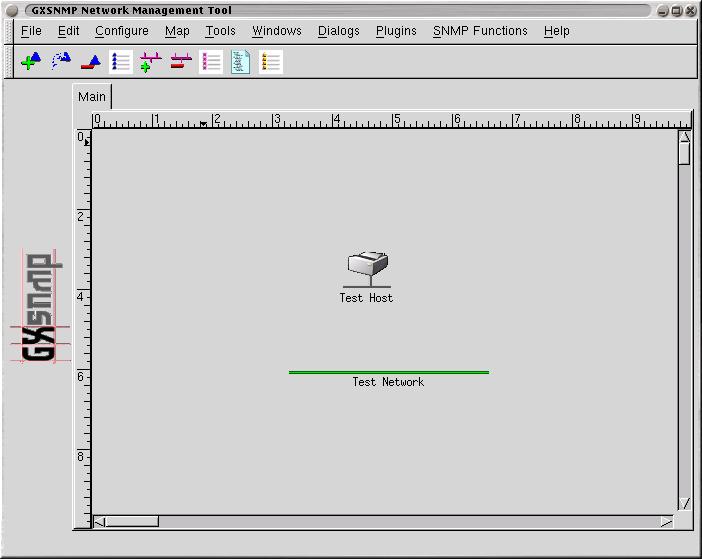Click the edit host toolbar icon
702x559 pixels.
[x=61, y=62]
